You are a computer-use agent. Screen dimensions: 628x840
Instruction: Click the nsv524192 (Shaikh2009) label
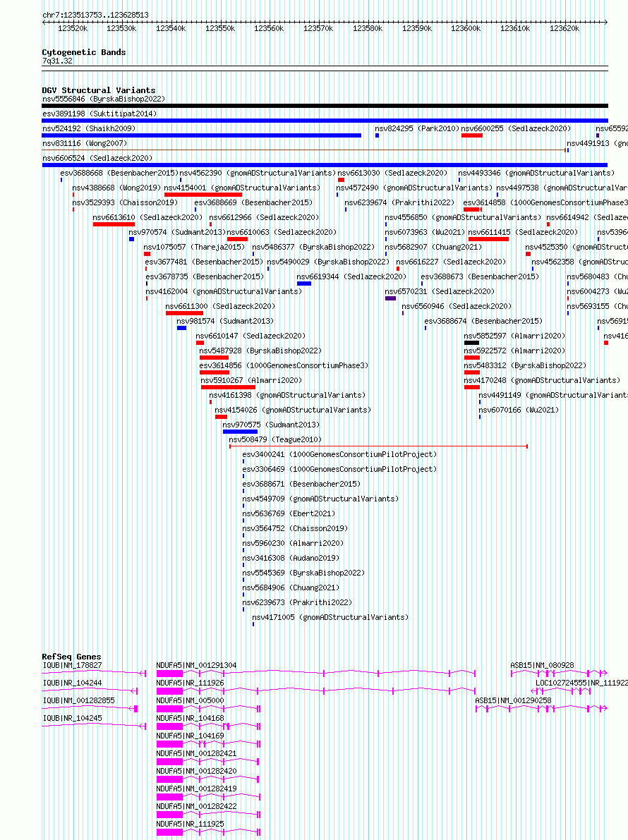[89, 128]
